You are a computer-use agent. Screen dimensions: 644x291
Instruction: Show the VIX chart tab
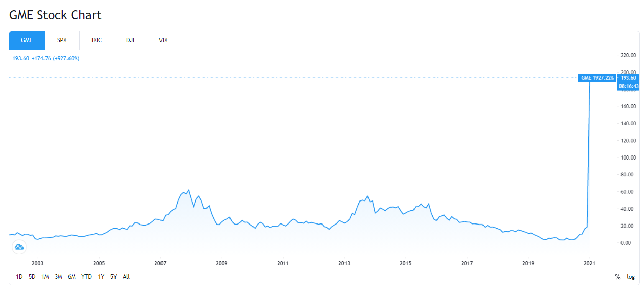click(164, 40)
